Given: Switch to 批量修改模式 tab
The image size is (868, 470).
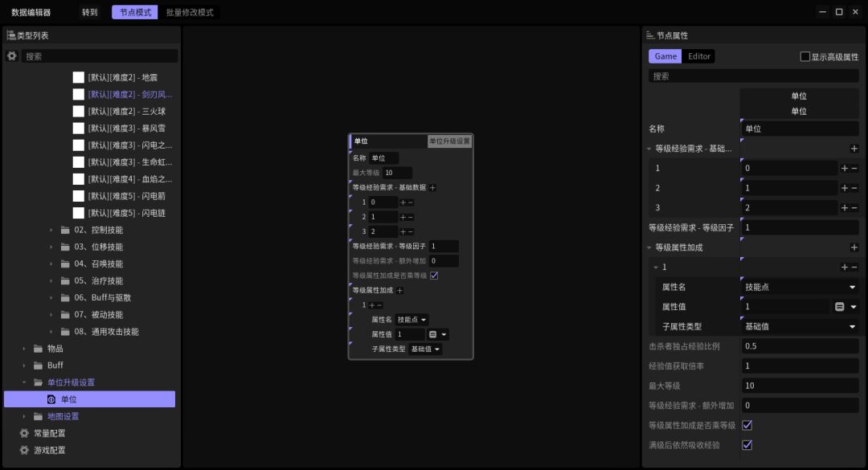Looking at the screenshot, I should click(190, 13).
